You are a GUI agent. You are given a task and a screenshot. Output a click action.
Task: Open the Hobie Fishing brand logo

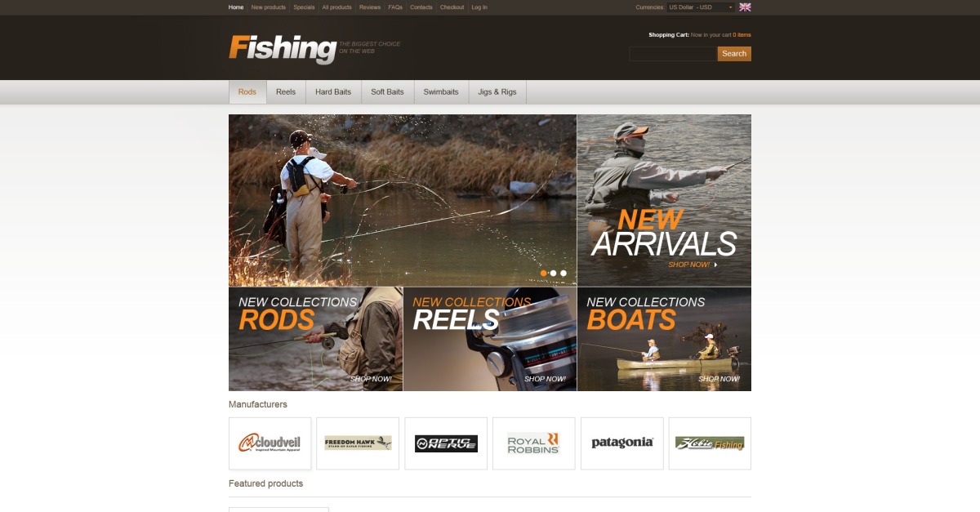710,443
